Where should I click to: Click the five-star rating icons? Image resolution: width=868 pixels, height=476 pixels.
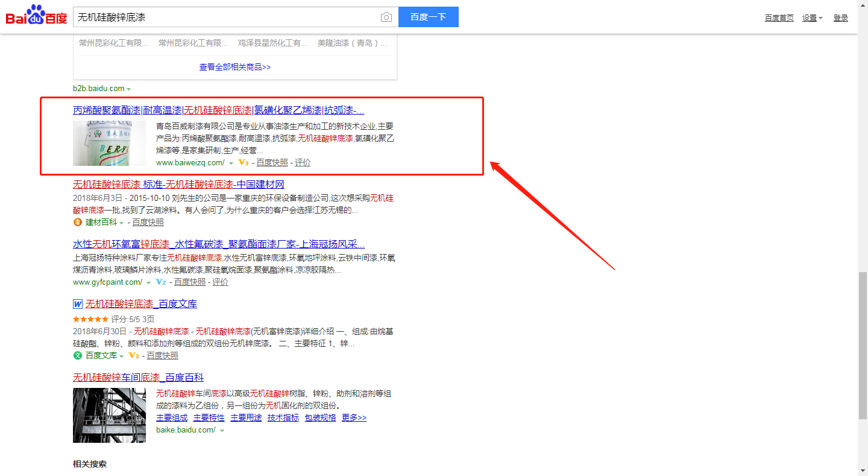click(91, 319)
